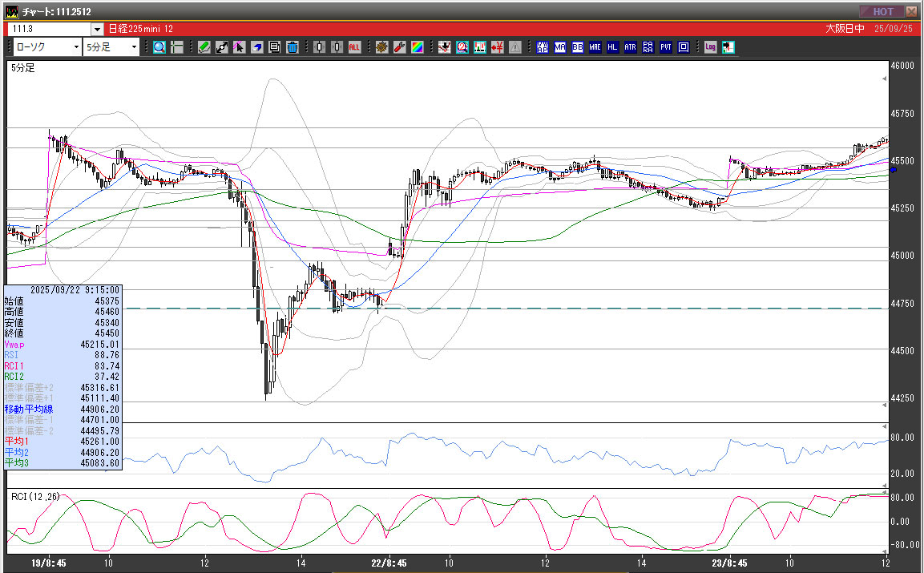The height and width of the screenshot is (573, 924).
Task: Select the trend line draw tool
Action: pyautogui.click(x=222, y=47)
